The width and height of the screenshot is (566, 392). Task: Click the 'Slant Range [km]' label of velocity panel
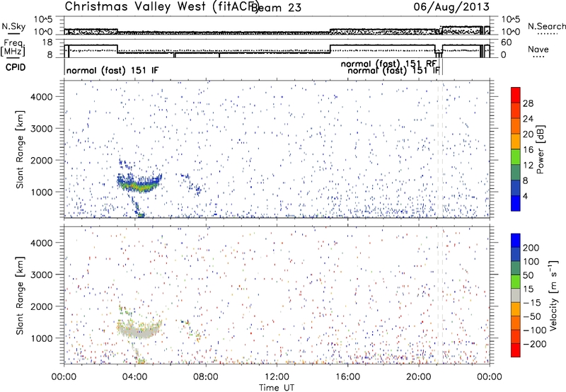[20, 296]
